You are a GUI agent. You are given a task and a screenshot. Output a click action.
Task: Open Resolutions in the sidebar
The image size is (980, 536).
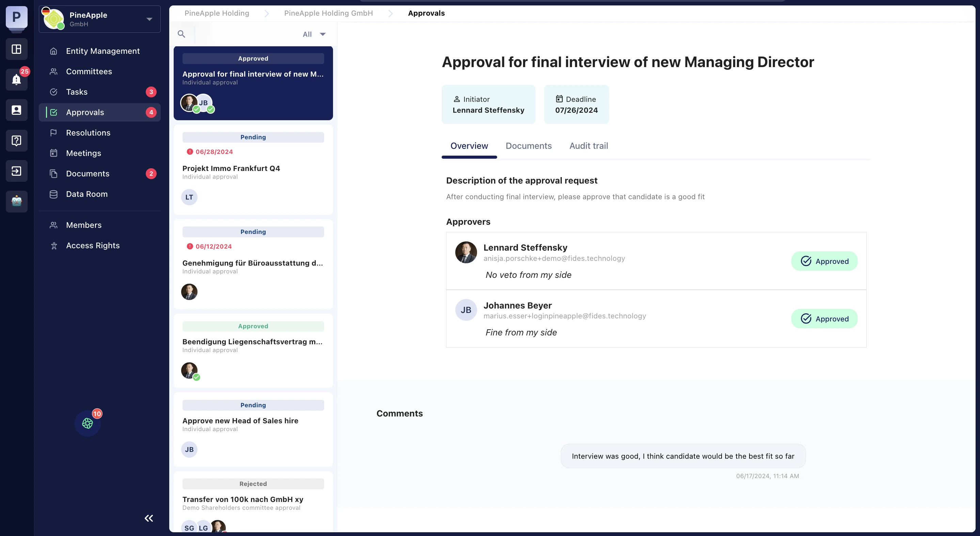click(x=88, y=133)
